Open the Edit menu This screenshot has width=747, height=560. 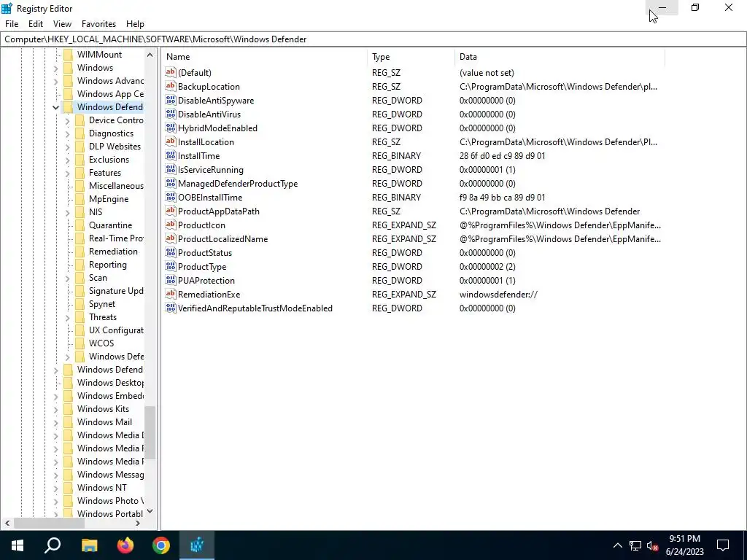(36, 24)
